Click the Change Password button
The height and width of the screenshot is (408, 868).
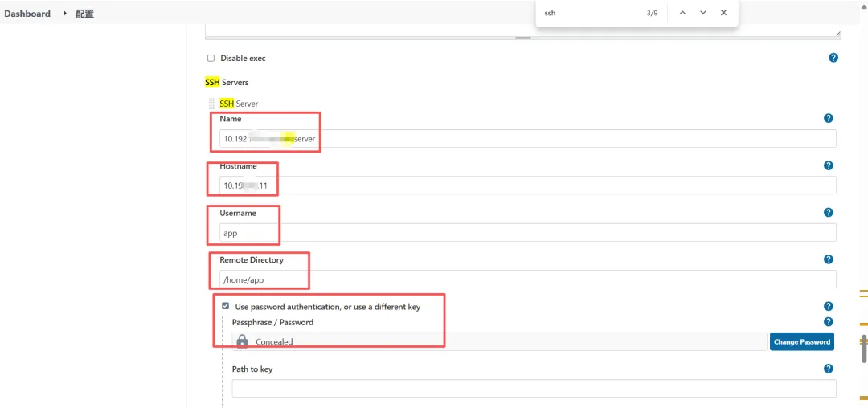tap(801, 341)
